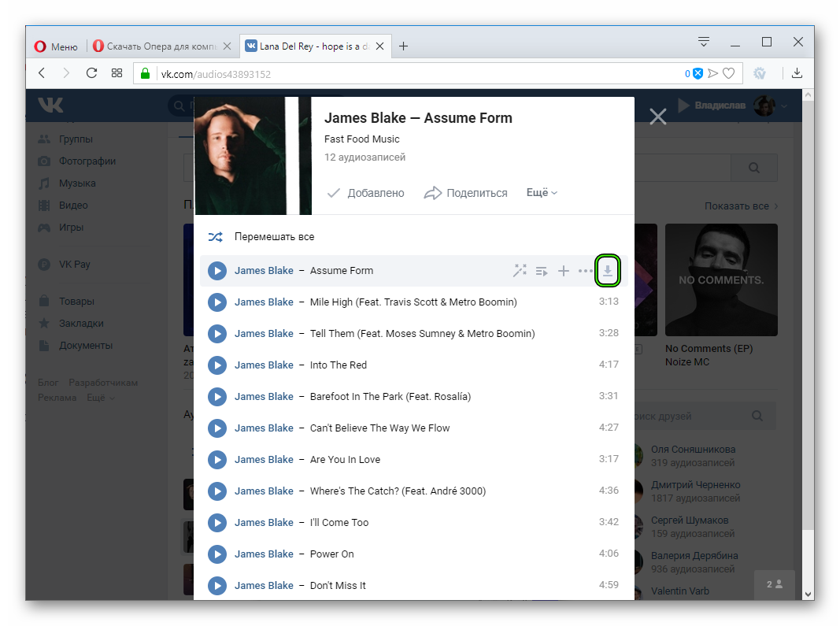Toggle the Добавлено added state
The width and height of the screenshot is (840, 626).
pyautogui.click(x=365, y=193)
